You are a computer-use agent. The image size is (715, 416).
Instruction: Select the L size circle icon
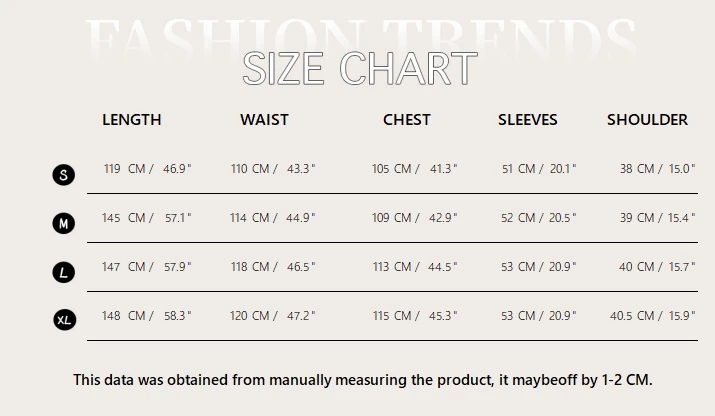pos(63,272)
